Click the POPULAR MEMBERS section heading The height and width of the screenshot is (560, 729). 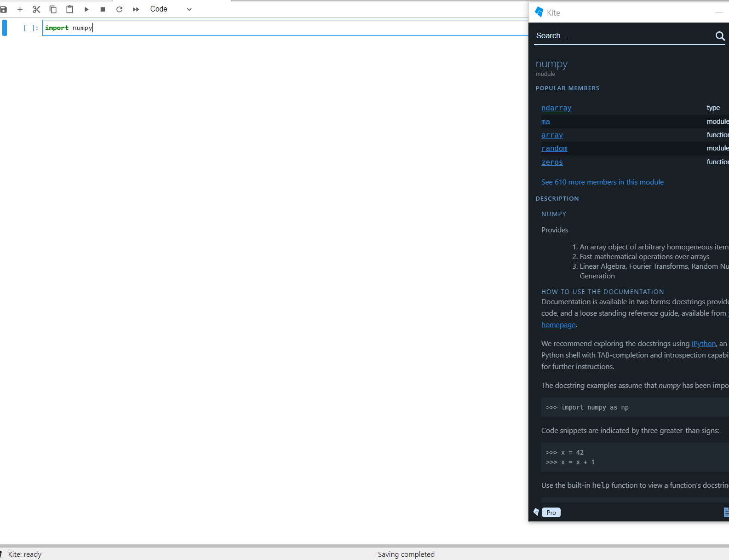[568, 88]
